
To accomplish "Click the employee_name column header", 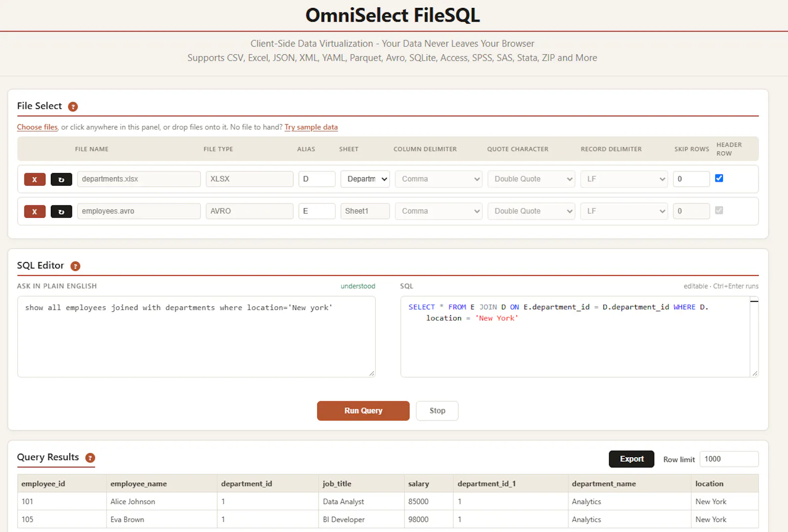I will (x=162, y=484).
